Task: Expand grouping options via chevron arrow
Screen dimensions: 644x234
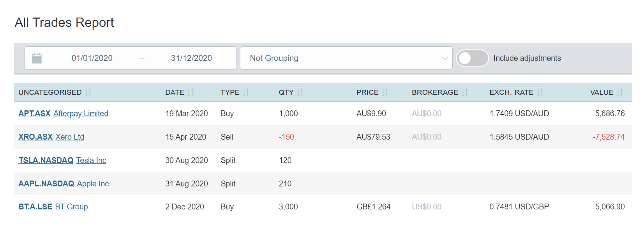Action: 445,58
